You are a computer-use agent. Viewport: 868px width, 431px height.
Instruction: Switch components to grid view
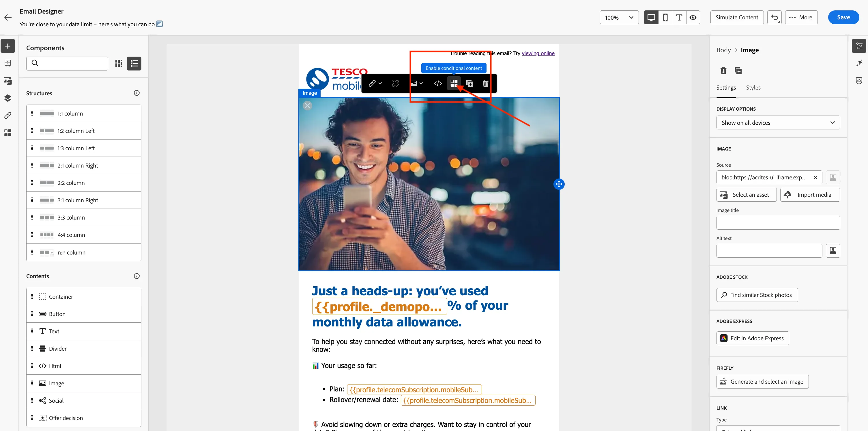tap(119, 63)
